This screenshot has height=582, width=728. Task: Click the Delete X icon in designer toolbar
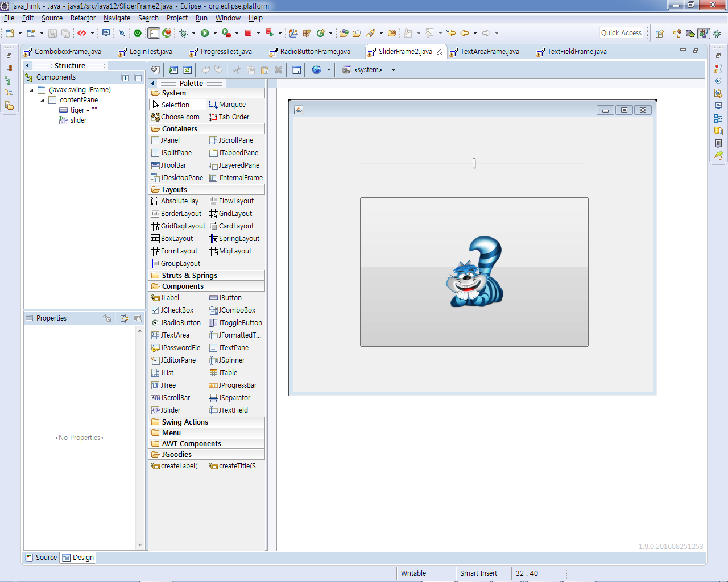278,70
